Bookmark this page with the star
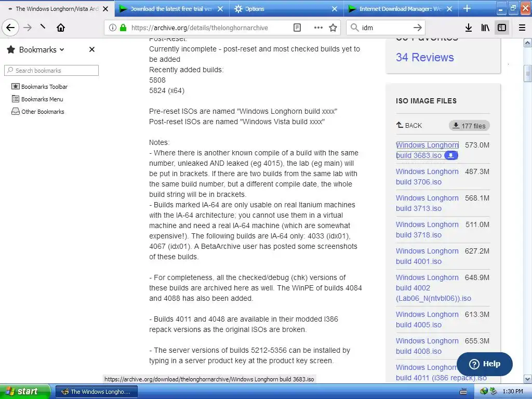Screen dimensions: 532x399 [333, 28]
